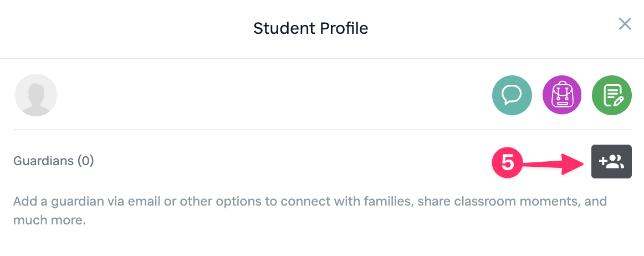This screenshot has height=256, width=644.
Task: Click the pink number 5 badge
Action: (508, 162)
